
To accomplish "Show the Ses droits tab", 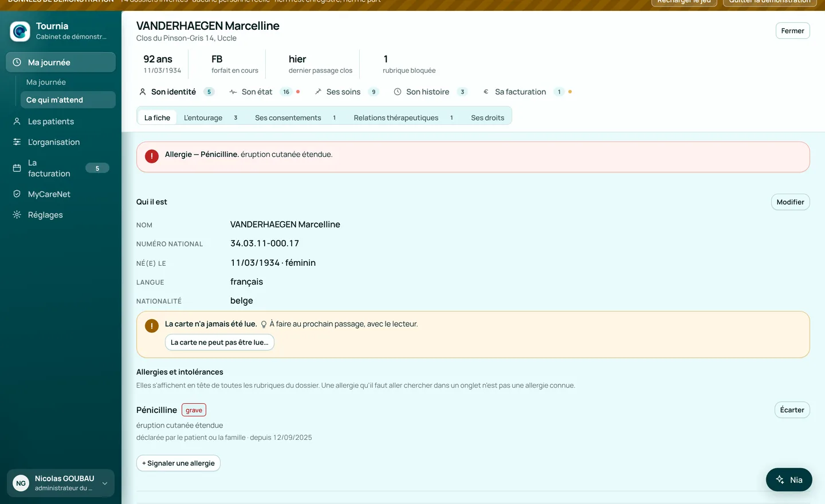I will click(488, 118).
